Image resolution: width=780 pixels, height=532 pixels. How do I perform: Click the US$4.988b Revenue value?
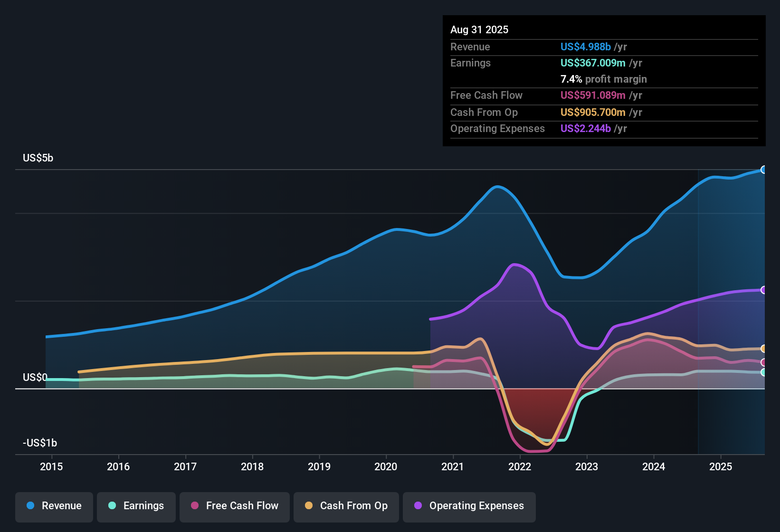coord(585,47)
